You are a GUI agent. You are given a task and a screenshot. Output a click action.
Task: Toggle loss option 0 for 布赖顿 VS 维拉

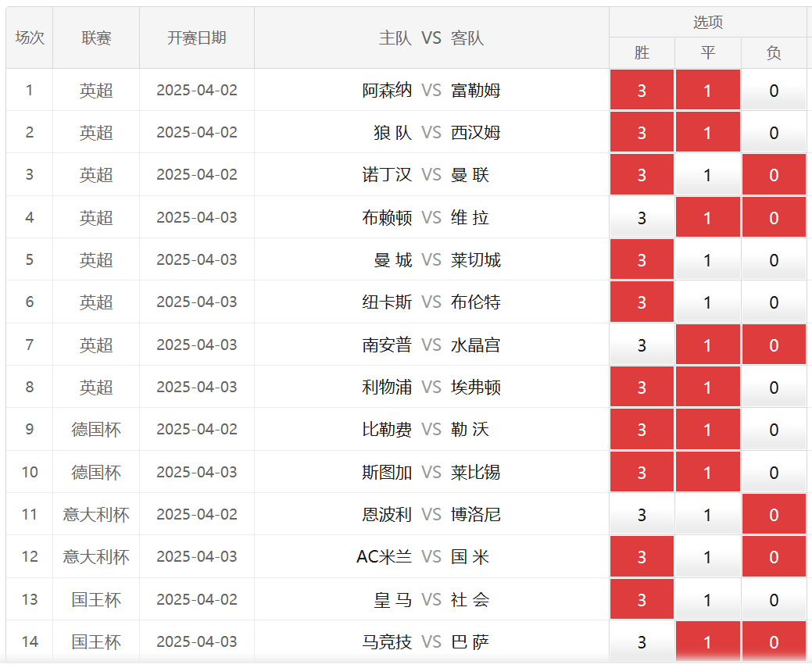(x=774, y=217)
